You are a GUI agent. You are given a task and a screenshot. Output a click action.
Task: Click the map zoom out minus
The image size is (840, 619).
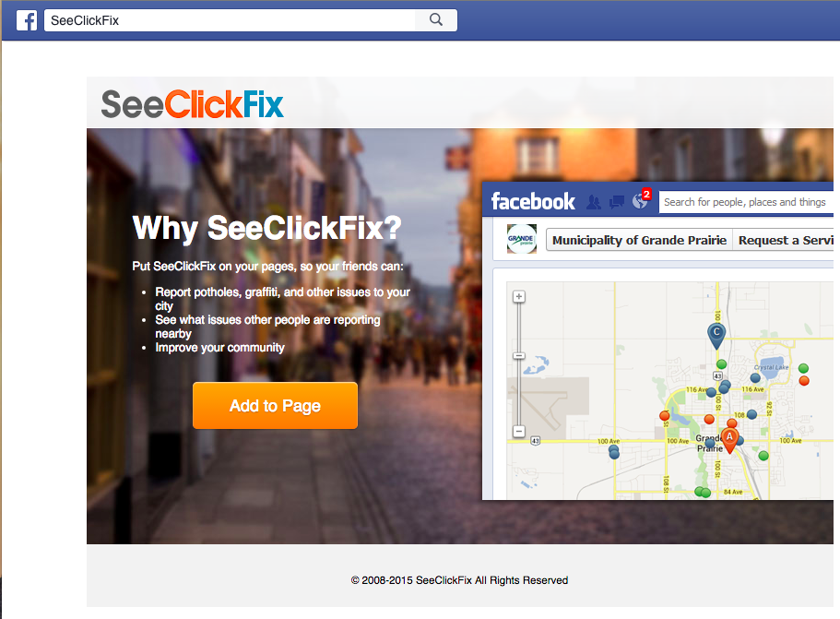pyautogui.click(x=518, y=431)
